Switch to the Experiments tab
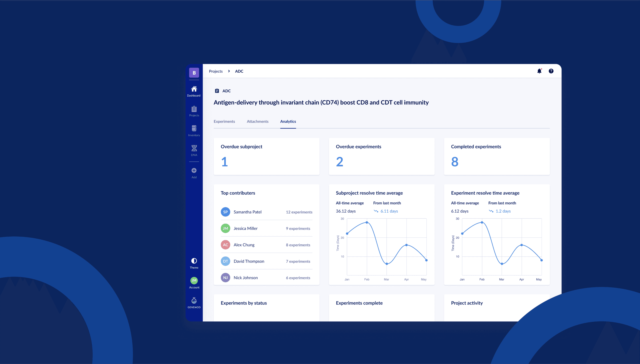 [x=224, y=121]
